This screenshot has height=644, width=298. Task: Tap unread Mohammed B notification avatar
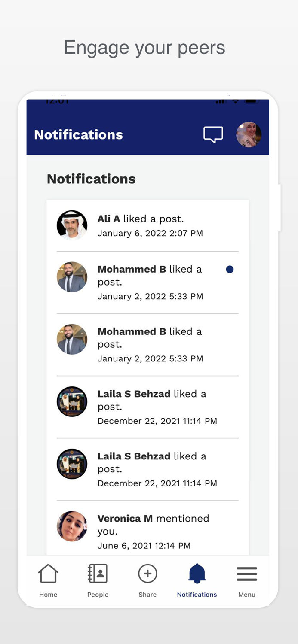[72, 277]
